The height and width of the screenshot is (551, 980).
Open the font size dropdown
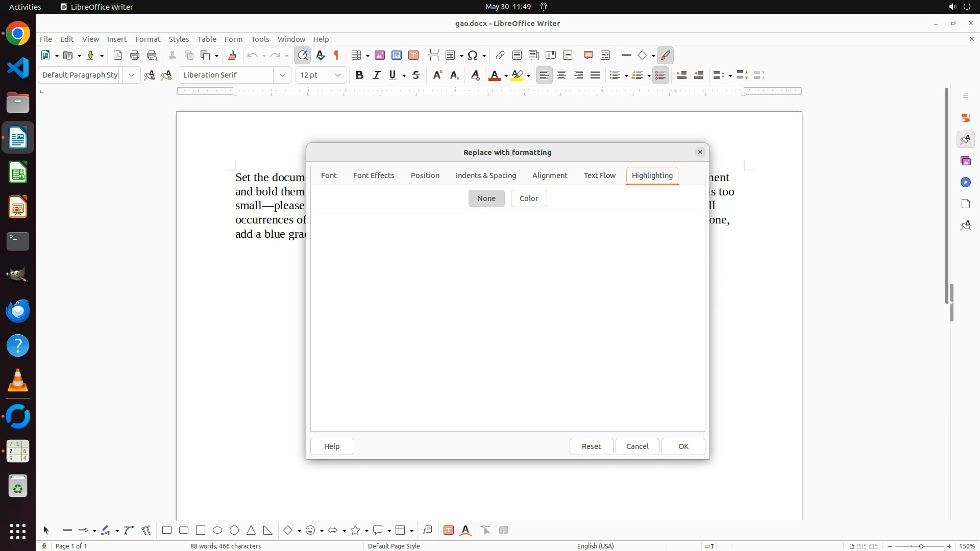coord(337,75)
